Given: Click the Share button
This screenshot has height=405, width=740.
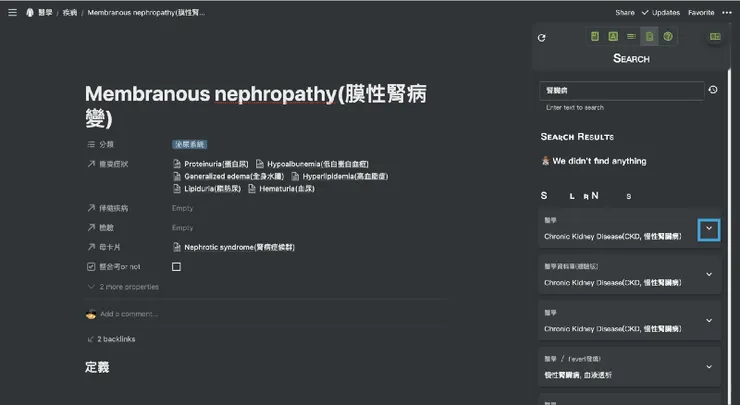Looking at the screenshot, I should (x=625, y=13).
